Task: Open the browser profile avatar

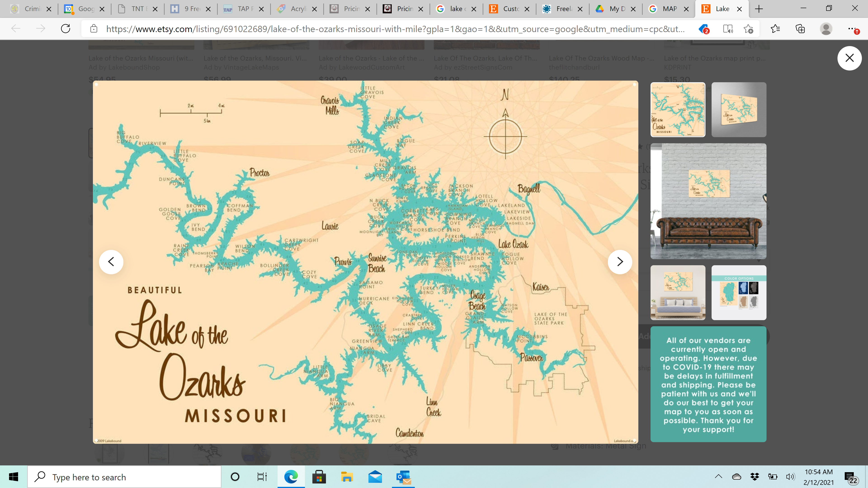Action: point(826,29)
